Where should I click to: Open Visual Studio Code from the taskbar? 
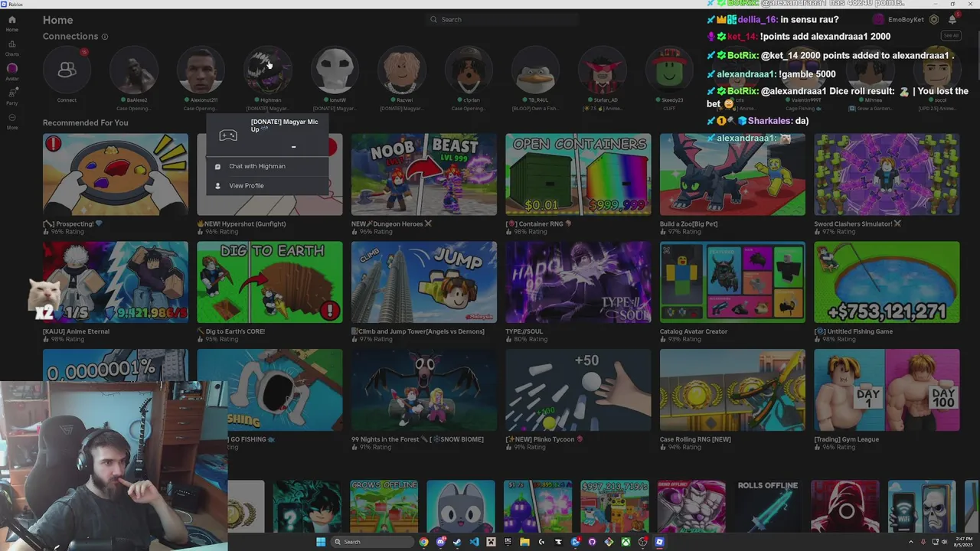474,542
